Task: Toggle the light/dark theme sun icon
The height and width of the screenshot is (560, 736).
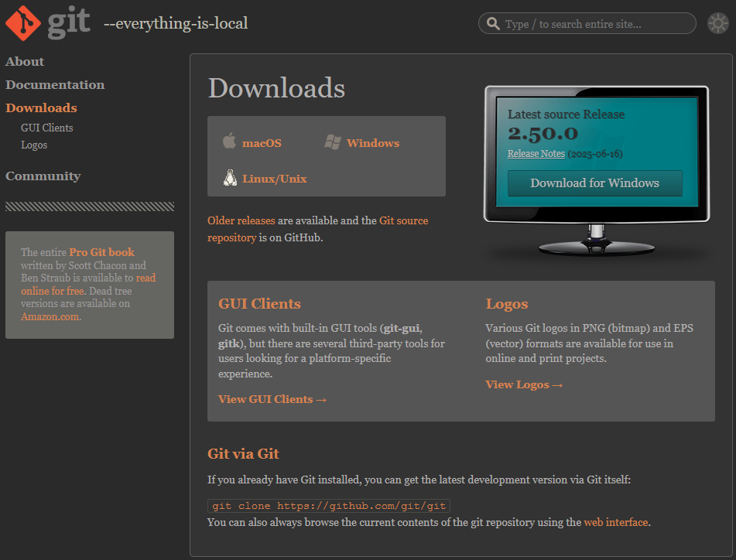Action: (717, 23)
